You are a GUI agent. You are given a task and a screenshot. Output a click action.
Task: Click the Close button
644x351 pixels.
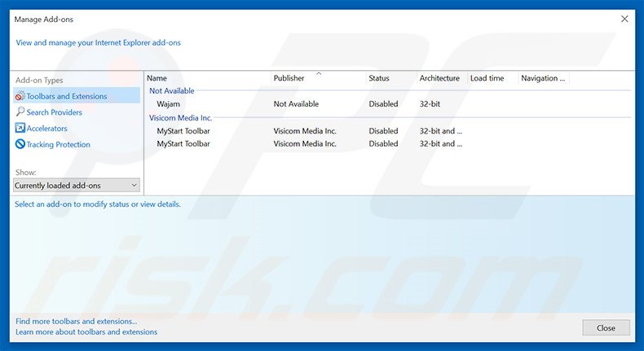pos(606,328)
